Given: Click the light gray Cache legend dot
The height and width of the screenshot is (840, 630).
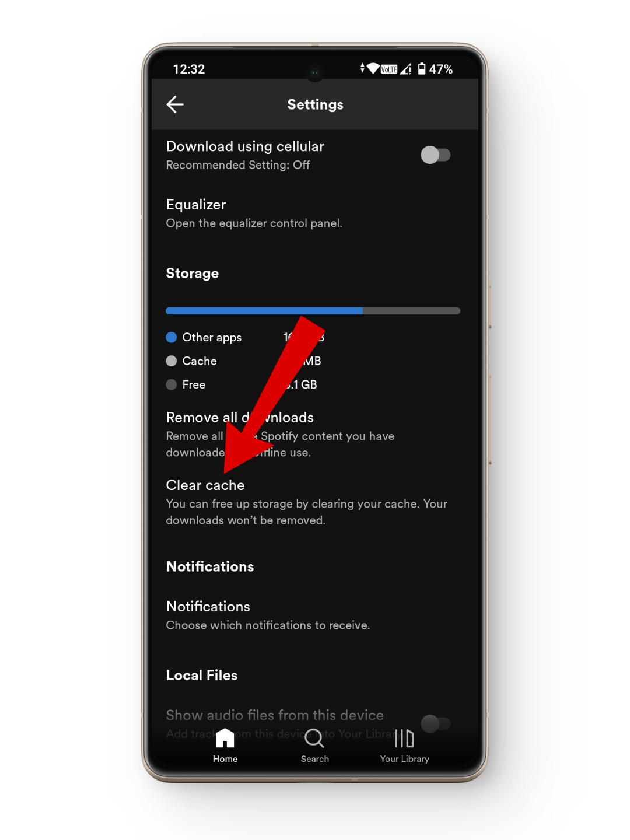Looking at the screenshot, I should (171, 361).
